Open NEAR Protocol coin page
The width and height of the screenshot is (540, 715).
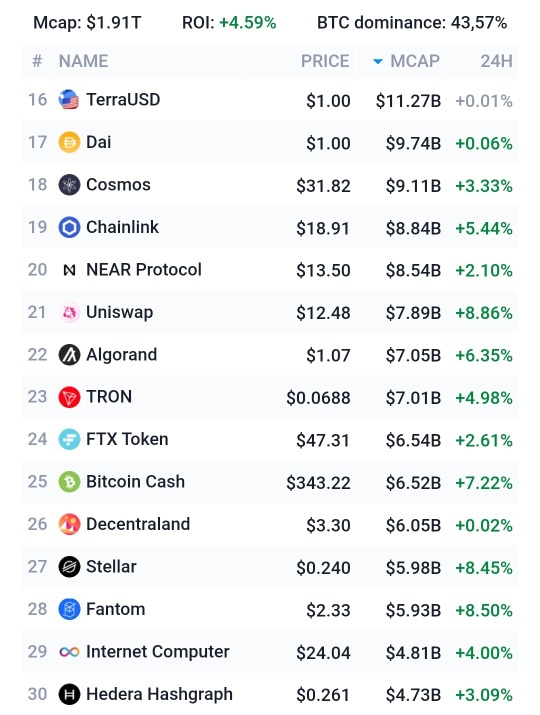(144, 269)
